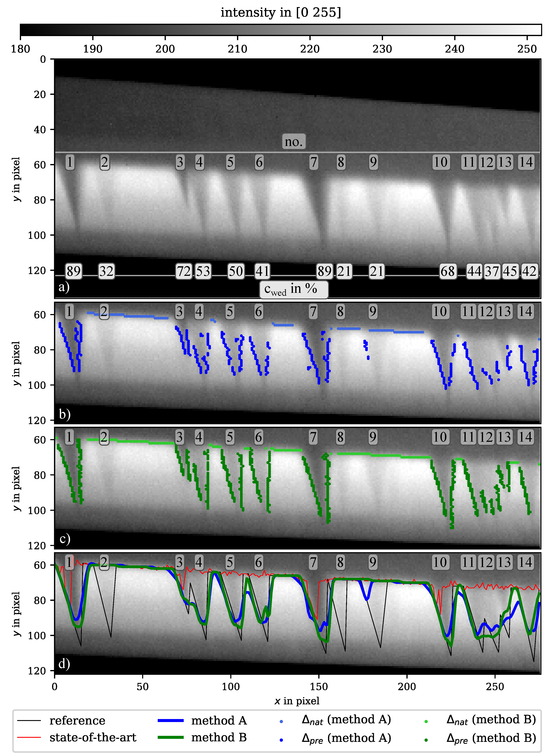Click the 'c_wed in %' label box
Screen dimensions: 551x756
[x=293, y=289]
